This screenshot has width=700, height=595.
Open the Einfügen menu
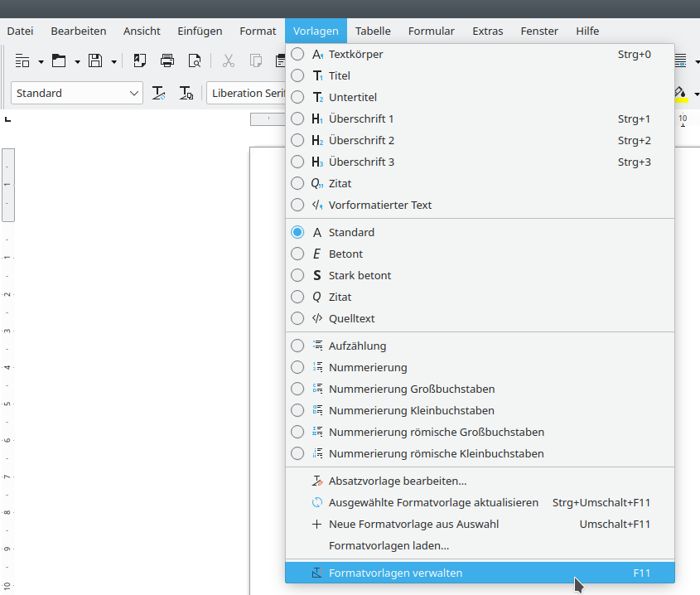(x=200, y=31)
